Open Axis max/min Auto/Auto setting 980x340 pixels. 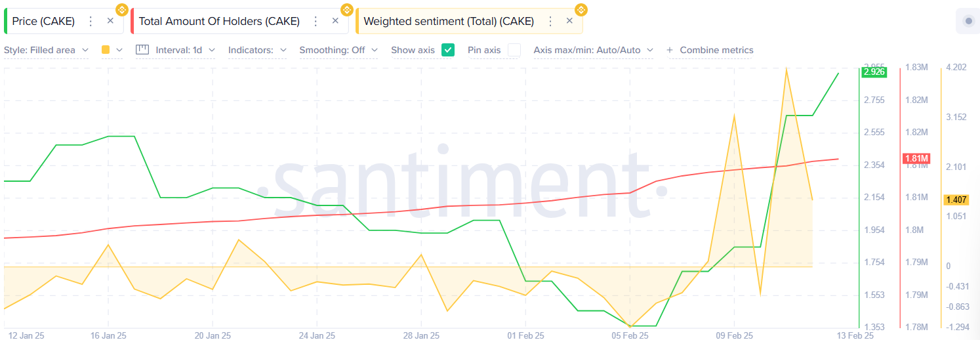593,50
